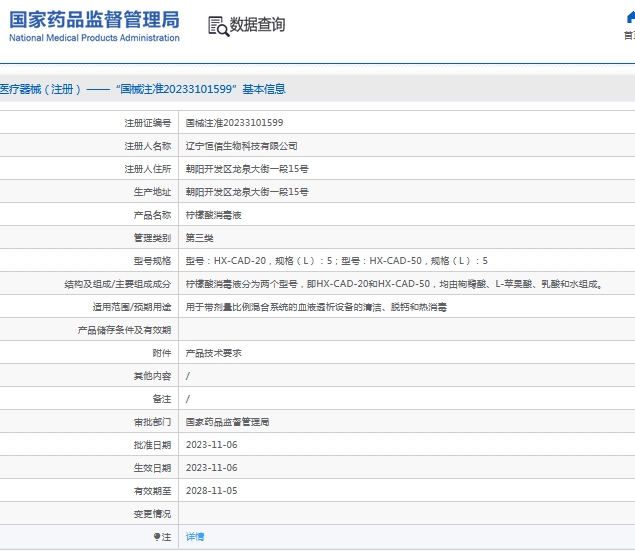The image size is (635, 556).
Task: Click the 审批部门 label
Action: pyautogui.click(x=153, y=422)
